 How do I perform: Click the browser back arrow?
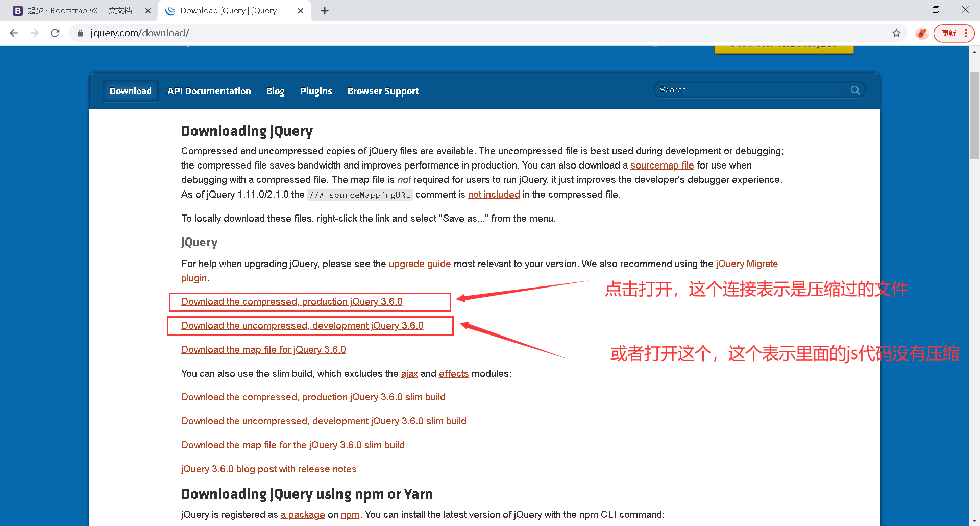(14, 33)
